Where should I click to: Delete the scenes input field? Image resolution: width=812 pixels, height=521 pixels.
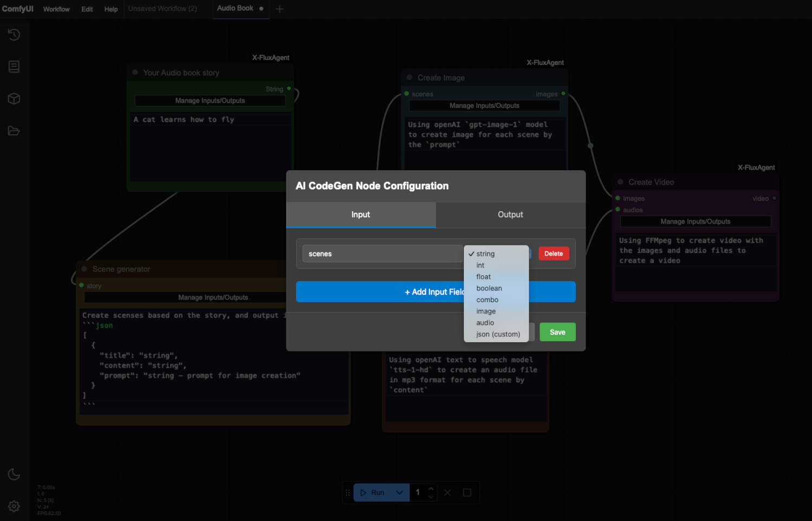pyautogui.click(x=554, y=253)
